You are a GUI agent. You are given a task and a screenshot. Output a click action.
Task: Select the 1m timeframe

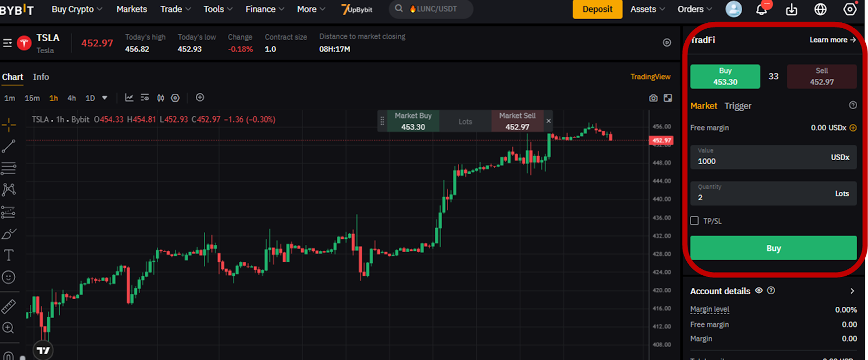[x=10, y=98]
